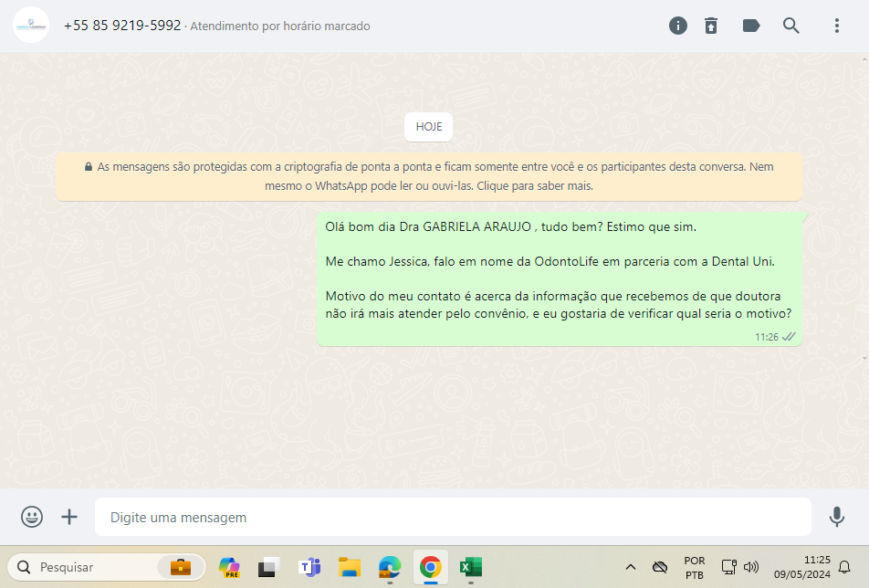Start voice recording with microphone icon
Screen dimensions: 869x588
(837, 517)
